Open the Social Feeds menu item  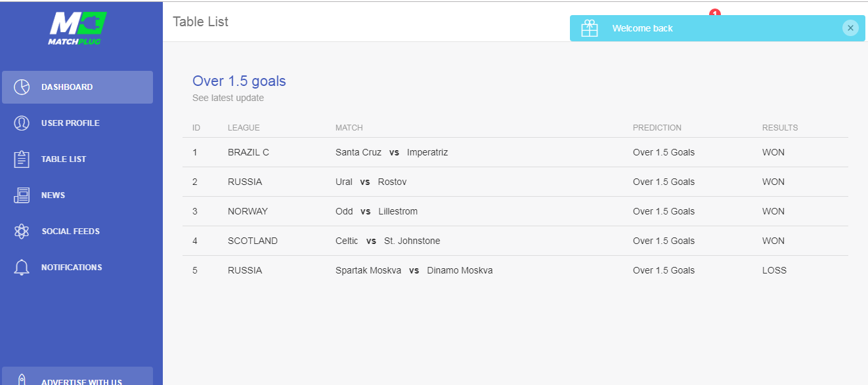(70, 232)
